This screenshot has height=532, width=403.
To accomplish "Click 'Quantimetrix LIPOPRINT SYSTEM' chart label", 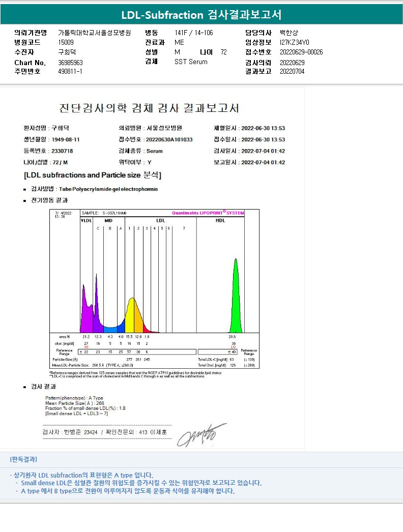I will pos(208,213).
